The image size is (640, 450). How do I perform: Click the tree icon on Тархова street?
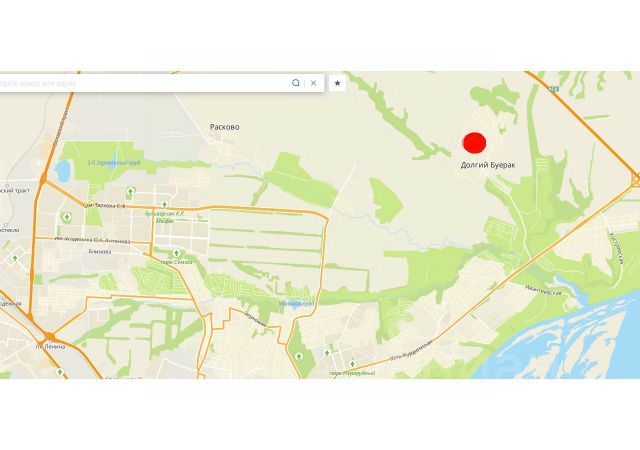[x=164, y=204]
